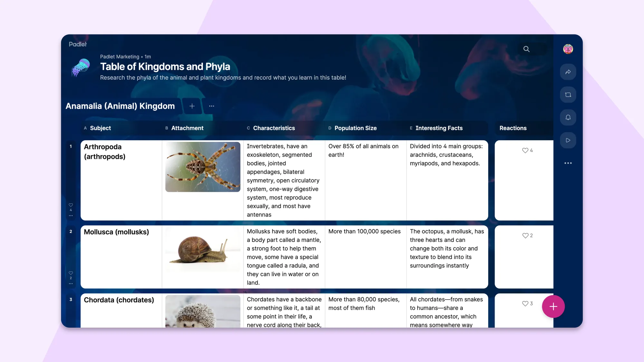Image resolution: width=644 pixels, height=362 pixels.
Task: Open row 2 three-dot options menu
Action: (x=71, y=283)
